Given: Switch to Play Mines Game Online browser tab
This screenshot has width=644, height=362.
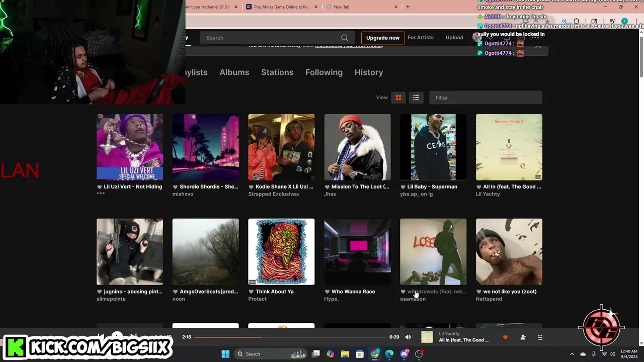Looking at the screenshot, I should click(x=282, y=7).
